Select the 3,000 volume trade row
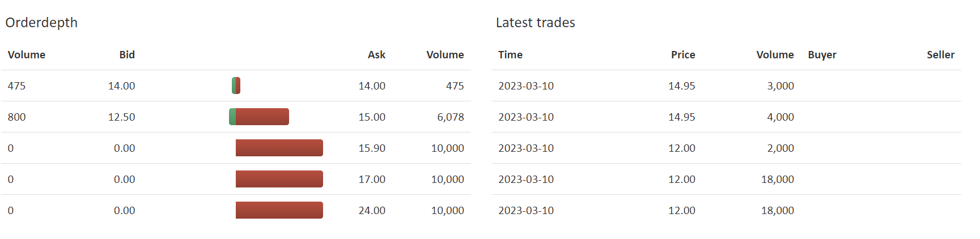This screenshot has width=980, height=239. [726, 86]
